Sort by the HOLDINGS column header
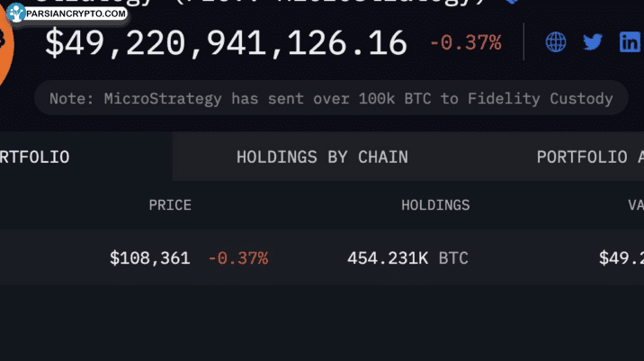The height and width of the screenshot is (361, 644). coord(435,205)
